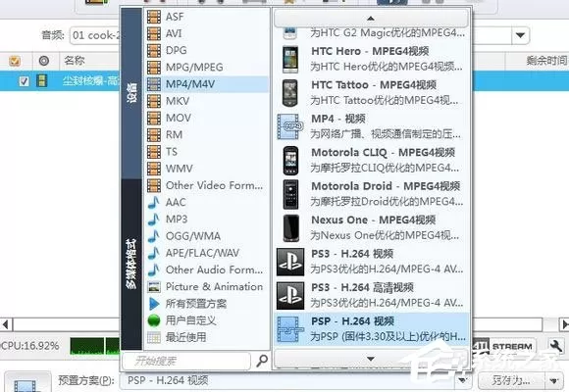569x392 pixels.
Task: Select HTC G2 Magic MPEG4 preset
Action: coord(371,33)
